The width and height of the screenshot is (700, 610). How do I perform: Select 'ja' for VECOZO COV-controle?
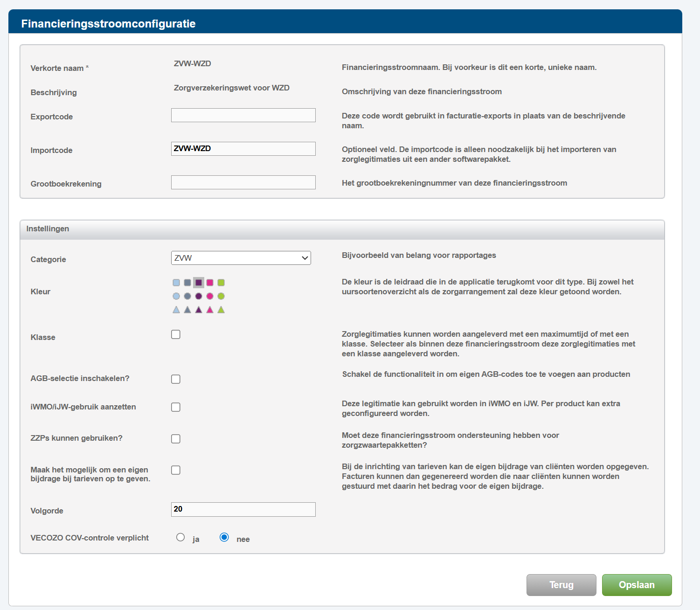[x=180, y=537]
